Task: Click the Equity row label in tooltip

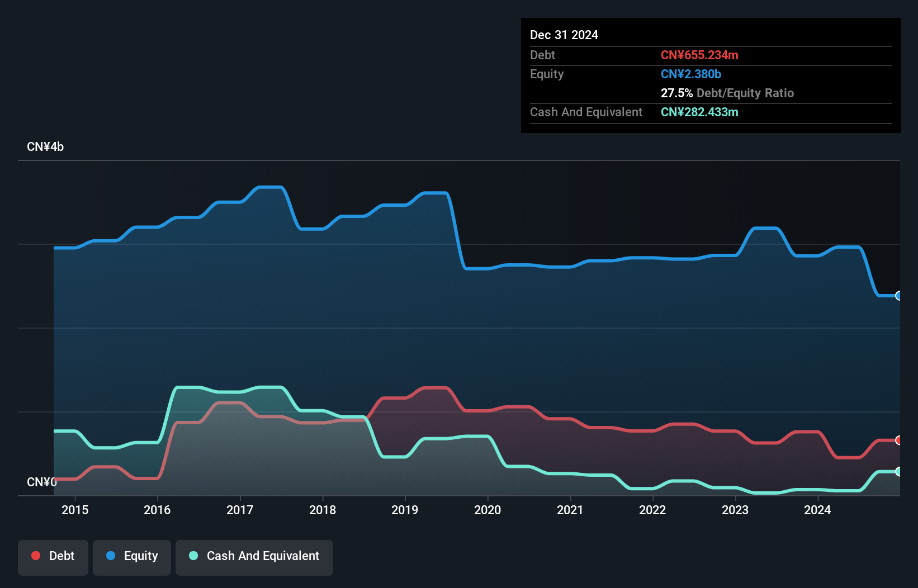Action: pyautogui.click(x=547, y=74)
